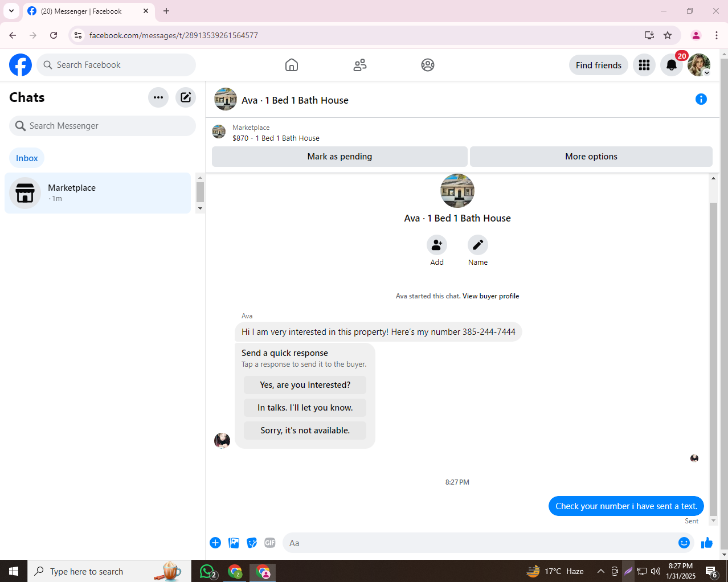Click the $870 - 1 Bed 1 Bath House listing
Image resolution: width=728 pixels, height=582 pixels.
[x=276, y=138]
